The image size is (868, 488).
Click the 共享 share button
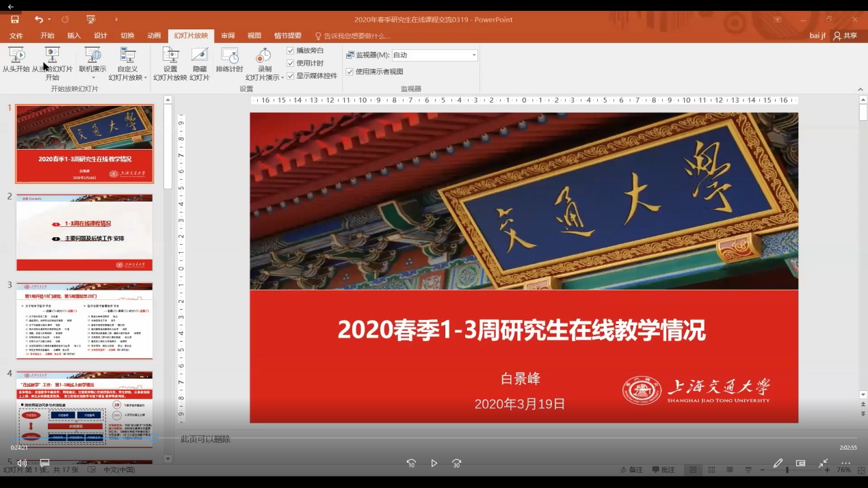(x=845, y=36)
